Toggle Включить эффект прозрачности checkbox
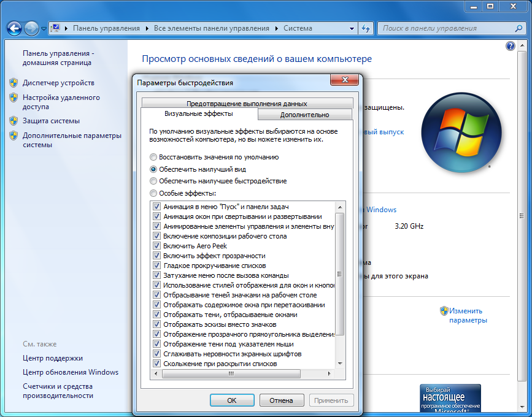The width and height of the screenshot is (532, 417). (x=156, y=256)
